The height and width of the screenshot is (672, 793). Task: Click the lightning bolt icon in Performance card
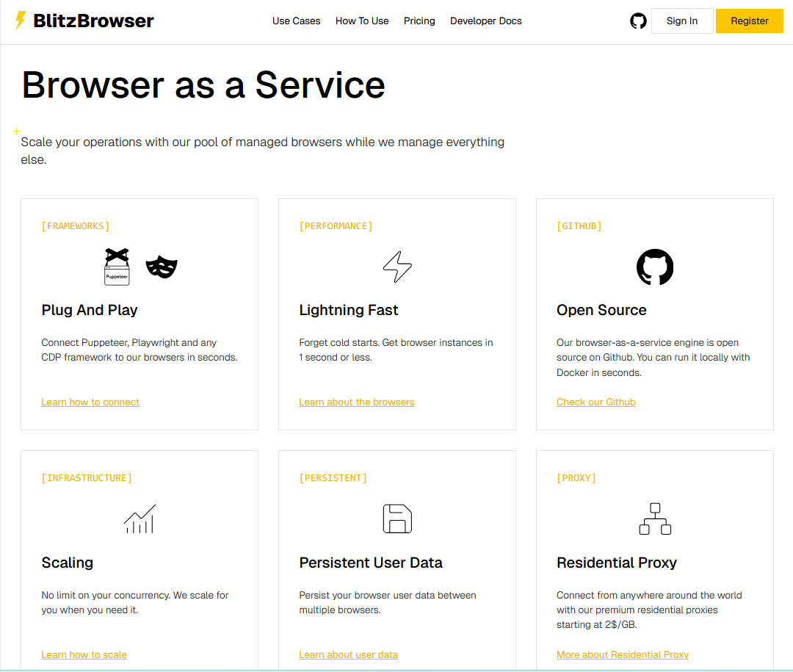[x=397, y=267]
